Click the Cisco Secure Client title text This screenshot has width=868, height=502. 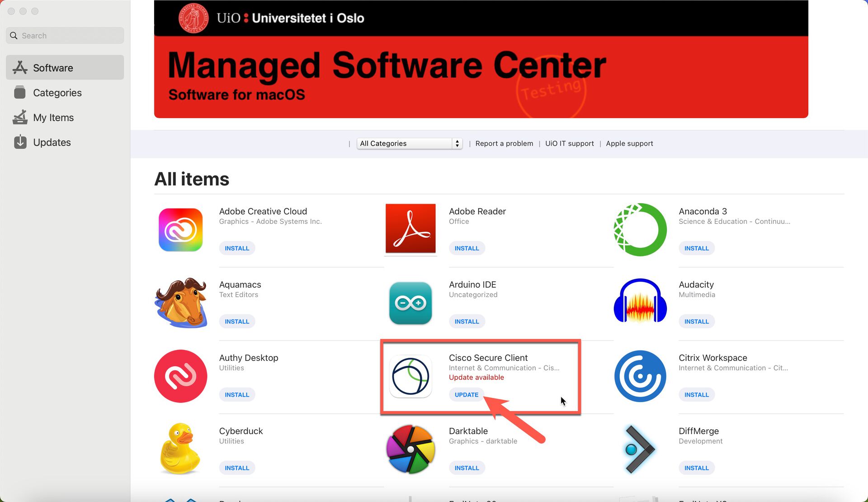point(488,358)
